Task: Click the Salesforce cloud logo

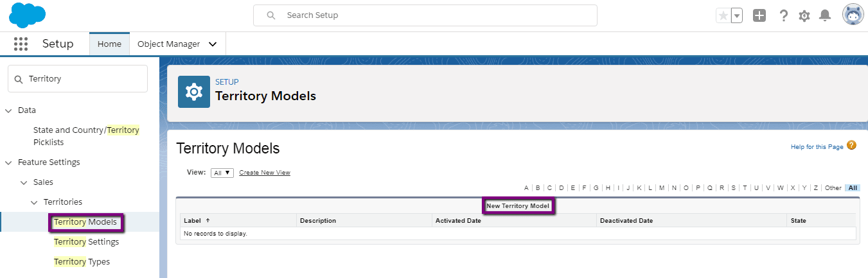Action: (x=28, y=15)
